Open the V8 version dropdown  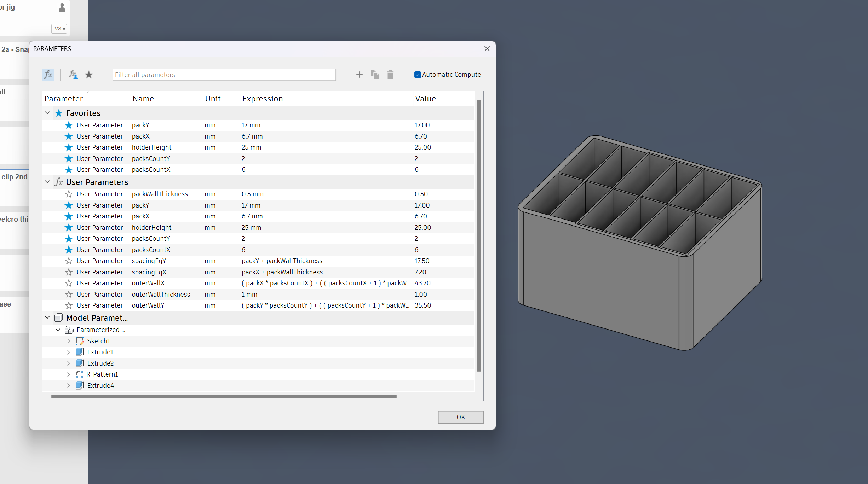(x=59, y=29)
